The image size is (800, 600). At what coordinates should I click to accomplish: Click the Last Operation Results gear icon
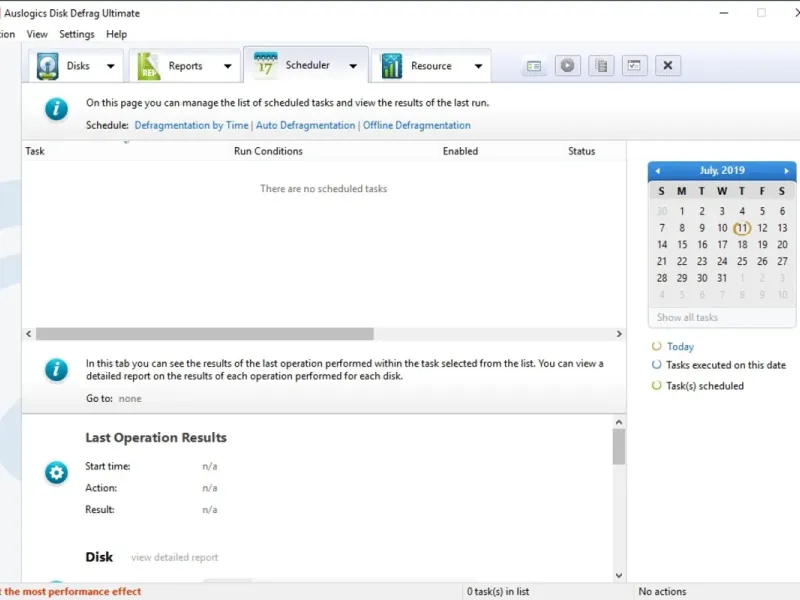click(x=56, y=473)
